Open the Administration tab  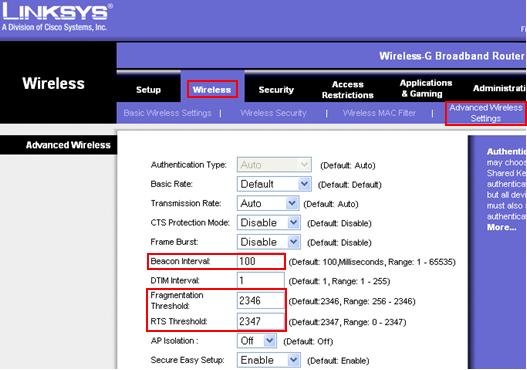(499, 88)
